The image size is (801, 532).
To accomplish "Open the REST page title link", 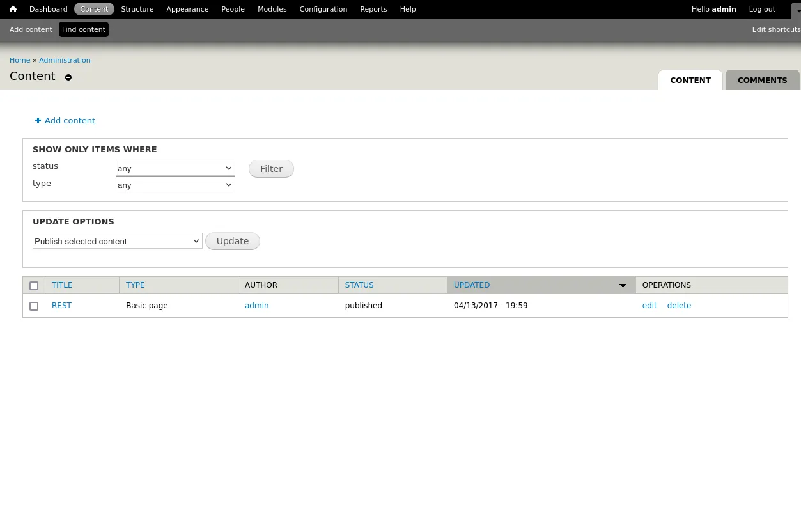I will tap(61, 306).
